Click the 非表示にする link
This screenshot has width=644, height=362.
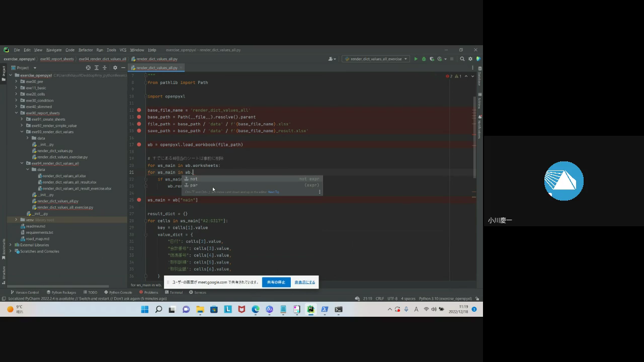tap(305, 282)
